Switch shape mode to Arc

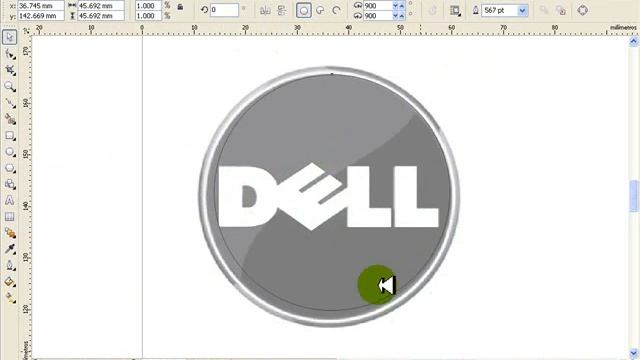point(336,10)
